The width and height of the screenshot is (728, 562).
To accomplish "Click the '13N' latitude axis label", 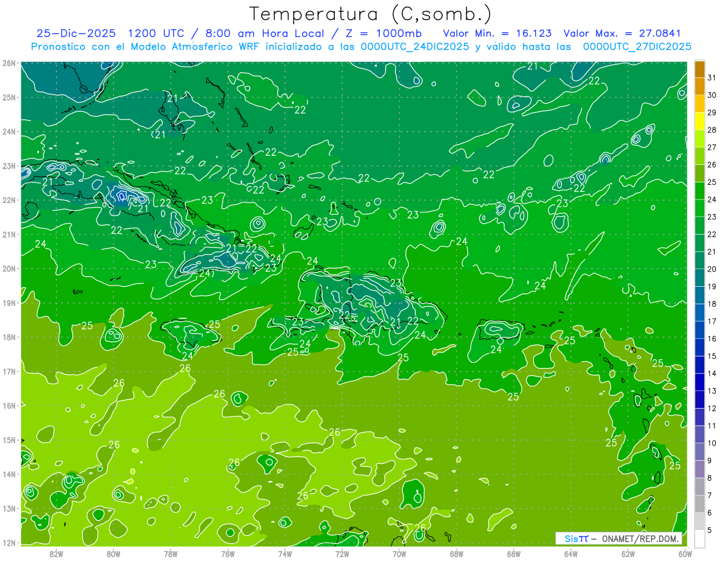I will click(x=8, y=508).
